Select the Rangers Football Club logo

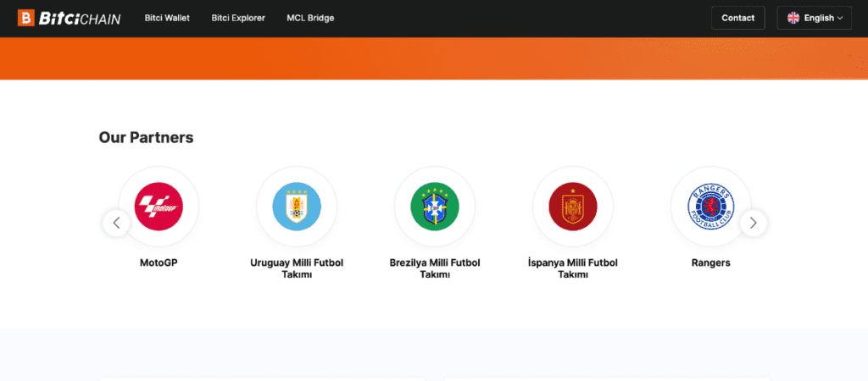pos(711,207)
